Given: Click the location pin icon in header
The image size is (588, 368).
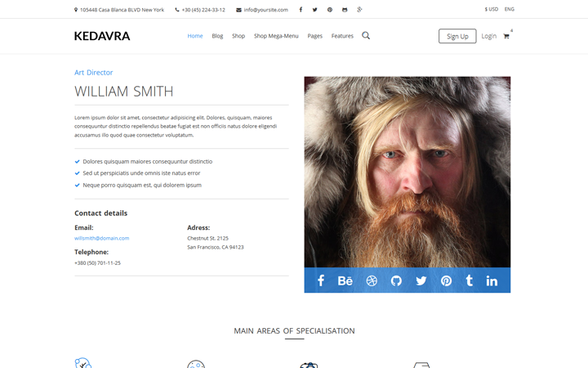Looking at the screenshot, I should point(76,10).
